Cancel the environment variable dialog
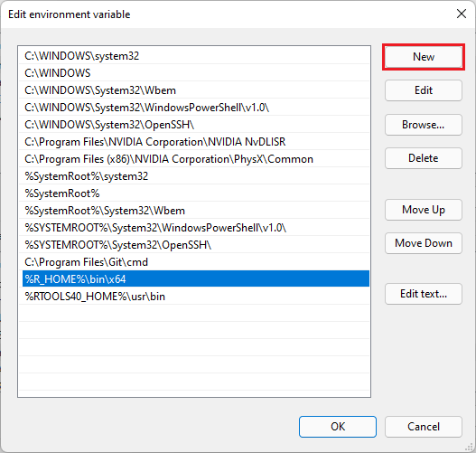 click(x=424, y=427)
